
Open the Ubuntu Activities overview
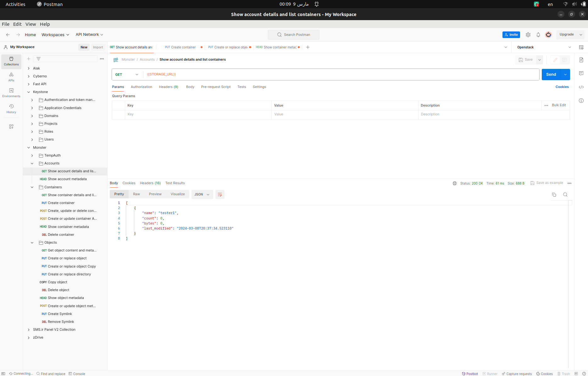[15, 4]
